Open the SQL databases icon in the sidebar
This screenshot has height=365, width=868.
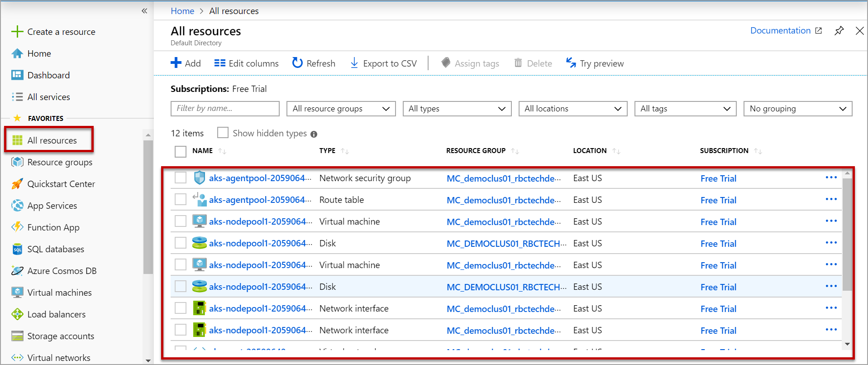17,249
